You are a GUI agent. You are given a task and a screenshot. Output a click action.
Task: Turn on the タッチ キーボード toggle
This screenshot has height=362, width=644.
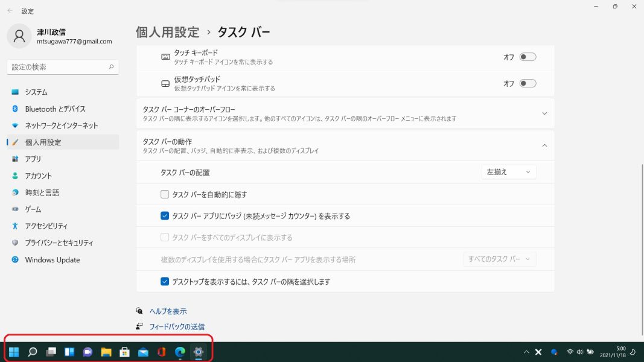click(x=528, y=57)
